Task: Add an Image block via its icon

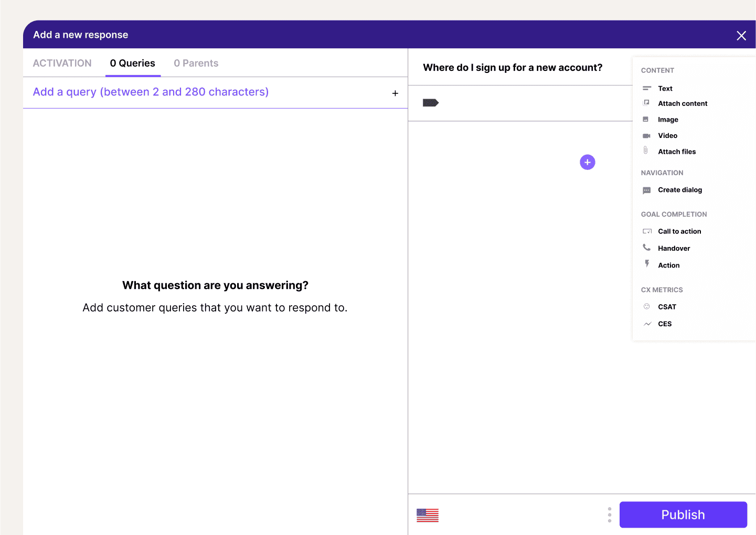Action: [647, 119]
